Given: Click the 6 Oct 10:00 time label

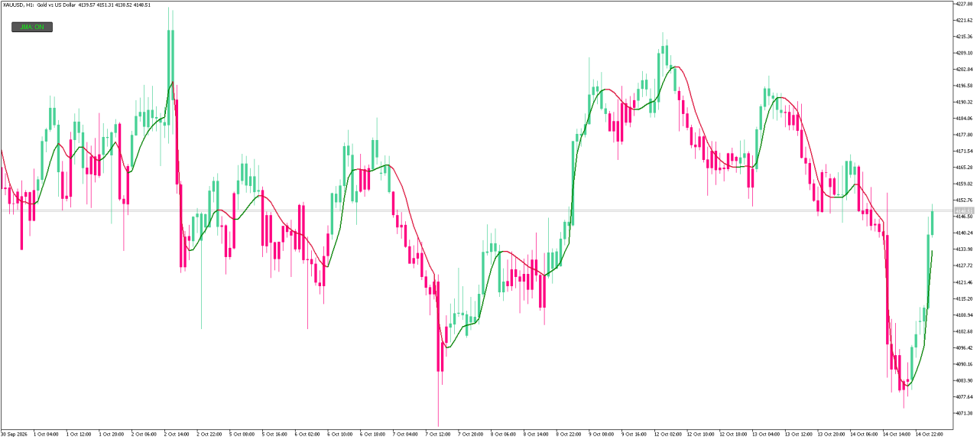Looking at the screenshot, I should (341, 434).
